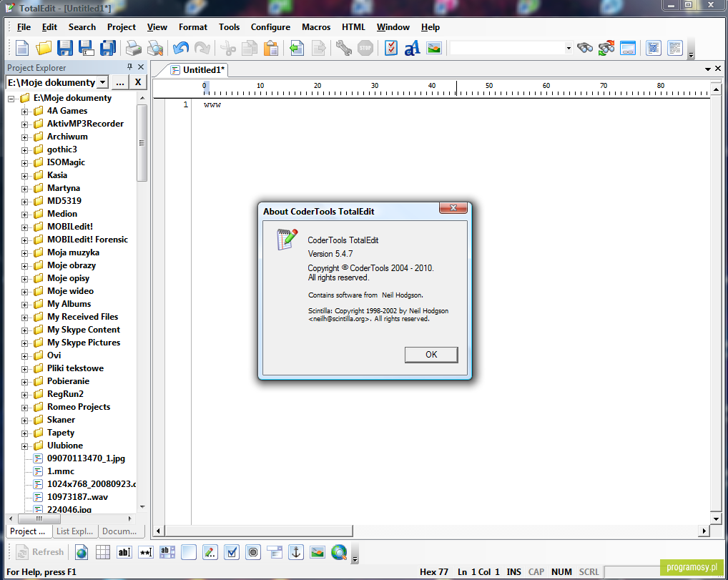Click the binoculars Replace icon
Viewport: 728px width, 580px height.
pos(606,48)
